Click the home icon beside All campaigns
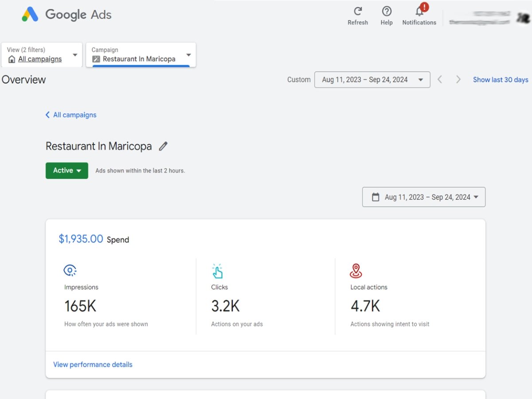The width and height of the screenshot is (532, 399). [x=12, y=59]
